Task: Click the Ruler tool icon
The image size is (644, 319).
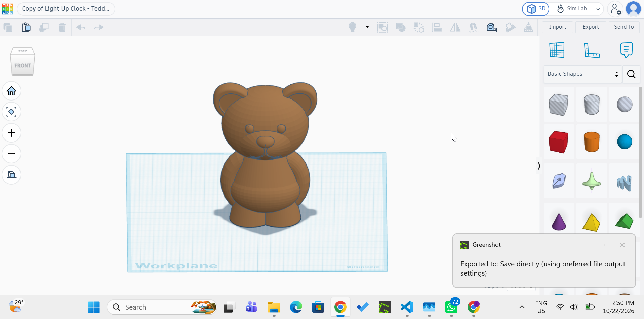Action: click(592, 50)
